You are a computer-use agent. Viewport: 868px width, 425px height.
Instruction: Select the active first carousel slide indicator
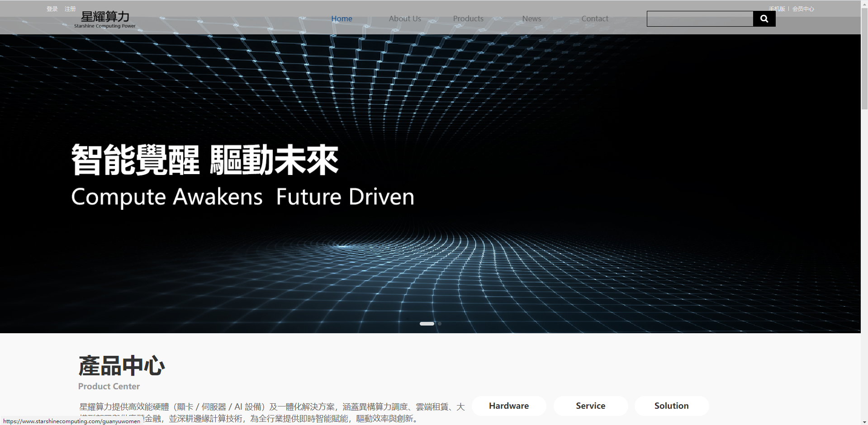427,324
